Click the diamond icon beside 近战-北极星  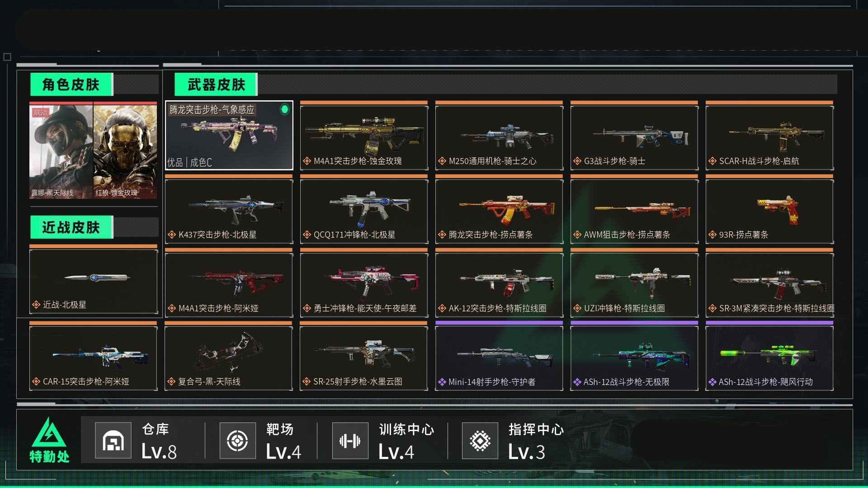[x=36, y=305]
